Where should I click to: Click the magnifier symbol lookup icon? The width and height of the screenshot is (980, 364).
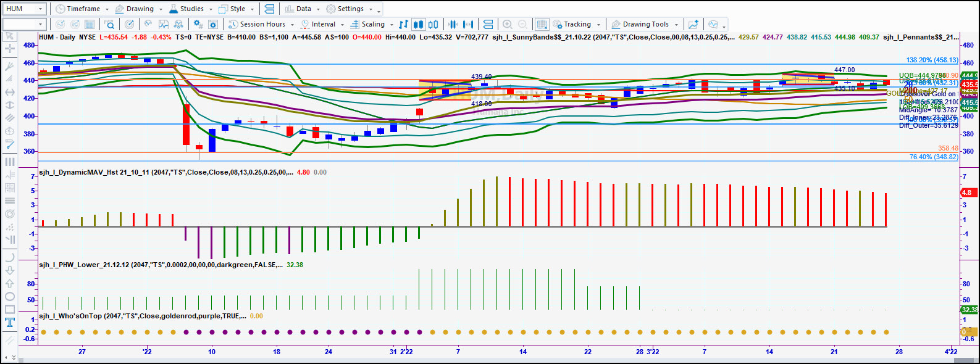[109, 24]
